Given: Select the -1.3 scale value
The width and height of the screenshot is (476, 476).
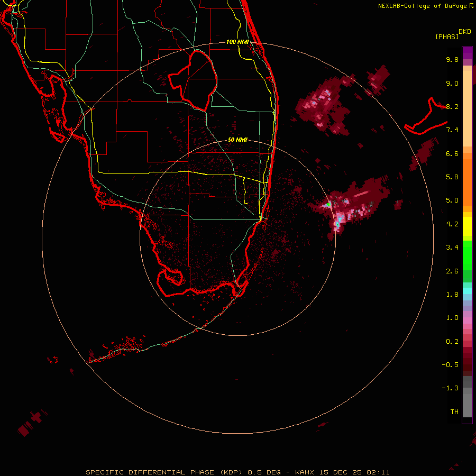Looking at the screenshot, I should (x=450, y=388).
